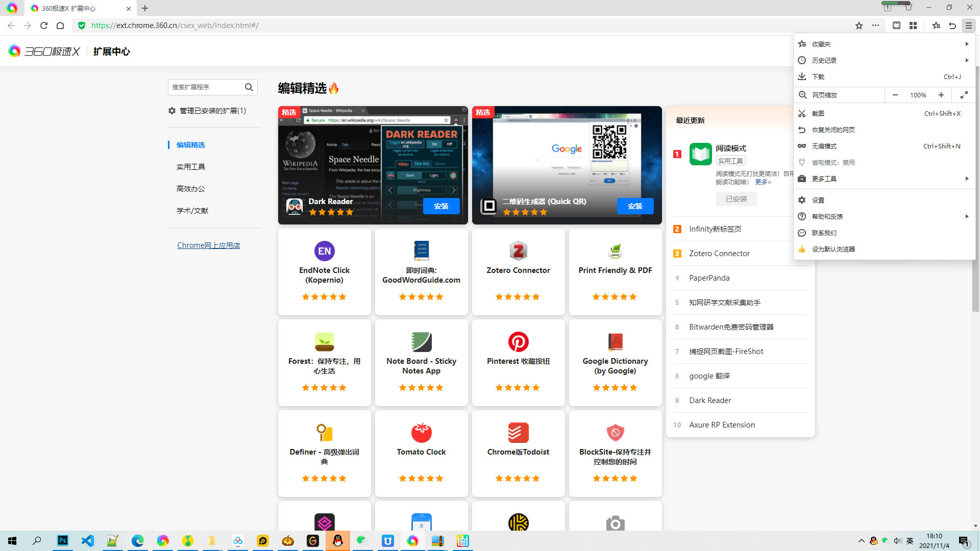Refresh the extension center page

point(43,25)
